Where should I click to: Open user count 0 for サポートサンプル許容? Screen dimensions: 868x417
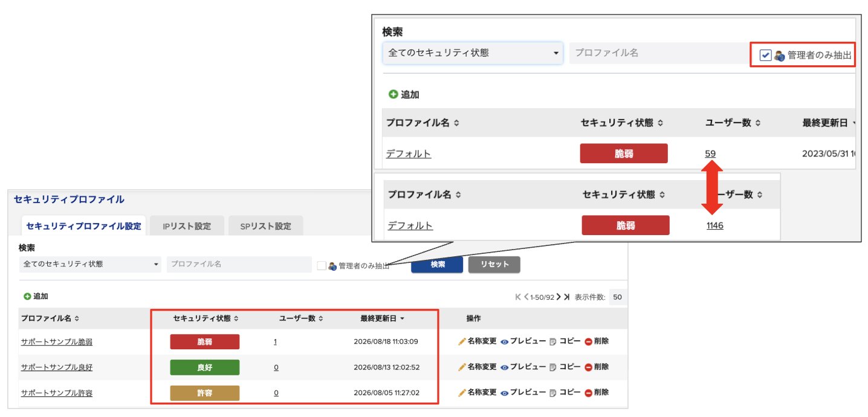pos(276,392)
